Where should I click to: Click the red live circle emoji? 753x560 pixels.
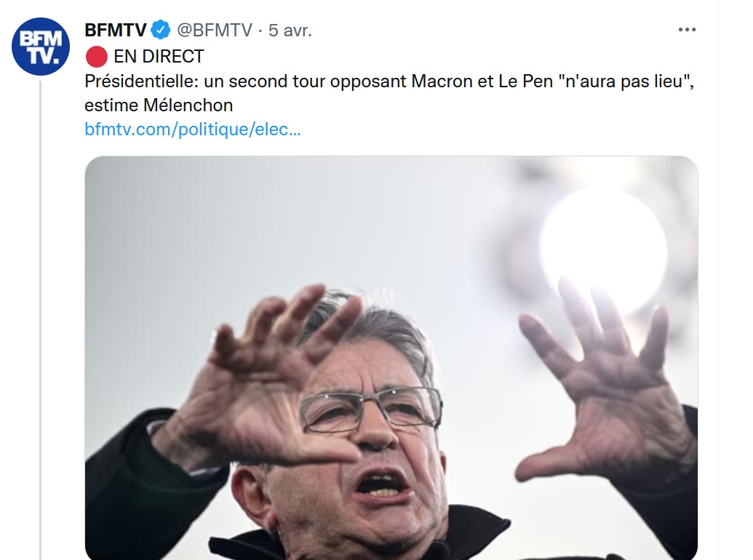click(x=97, y=57)
